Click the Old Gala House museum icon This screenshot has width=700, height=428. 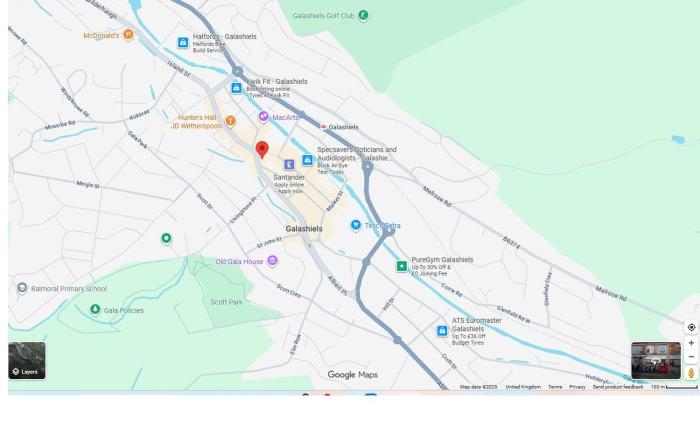pos(272,261)
